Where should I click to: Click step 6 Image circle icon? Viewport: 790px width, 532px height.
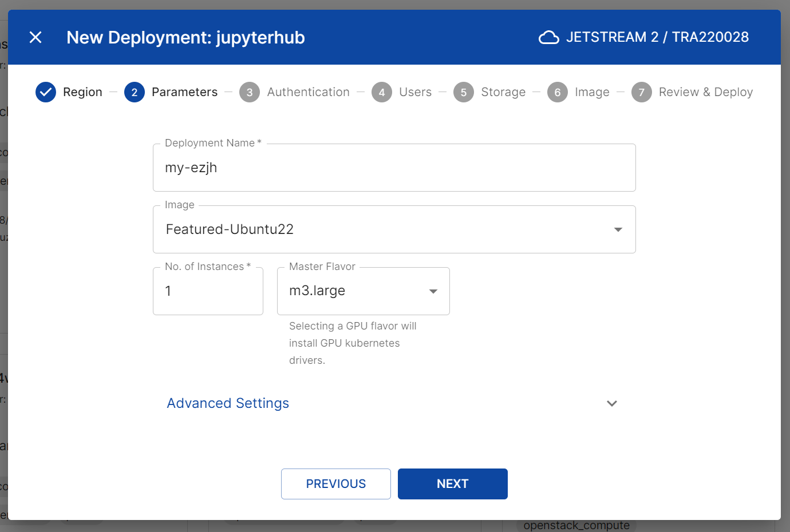pos(558,92)
